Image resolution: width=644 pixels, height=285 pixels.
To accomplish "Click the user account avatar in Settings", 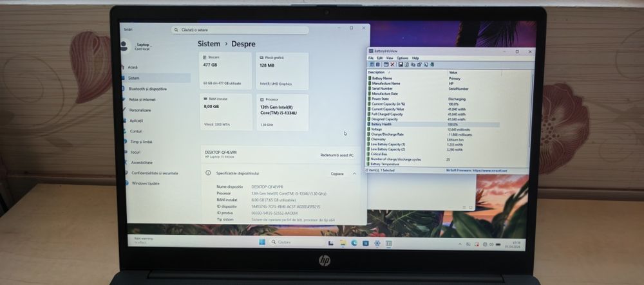I will pos(124,46).
